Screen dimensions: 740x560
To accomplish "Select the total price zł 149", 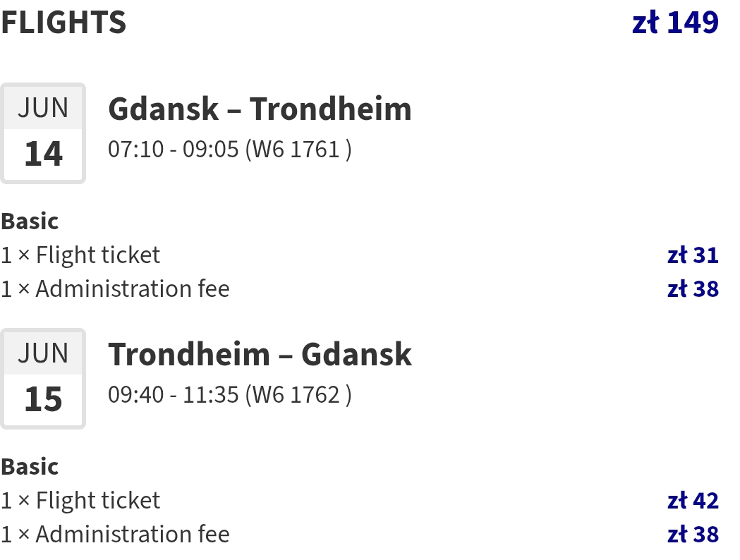I will 675,22.
